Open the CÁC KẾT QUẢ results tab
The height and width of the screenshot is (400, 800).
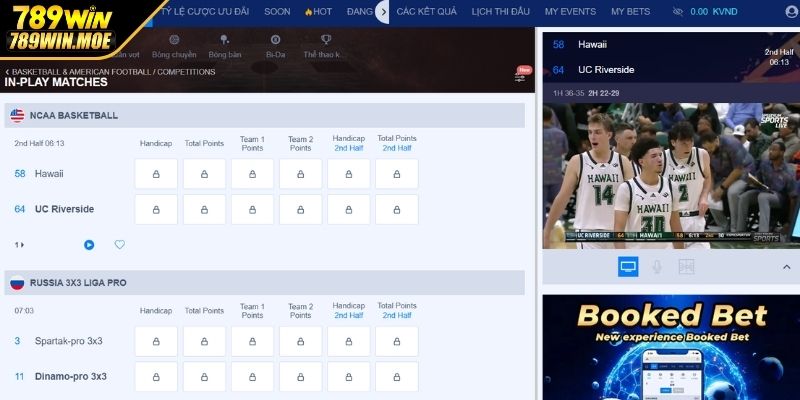click(427, 11)
